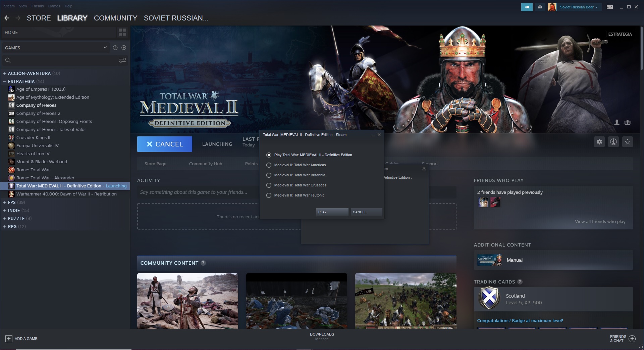
Task: Click the forward navigation arrow
Action: 18,18
